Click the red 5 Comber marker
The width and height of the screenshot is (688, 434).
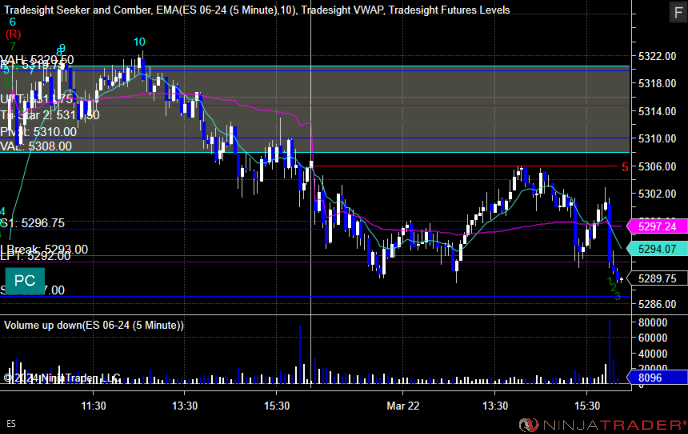(x=625, y=167)
